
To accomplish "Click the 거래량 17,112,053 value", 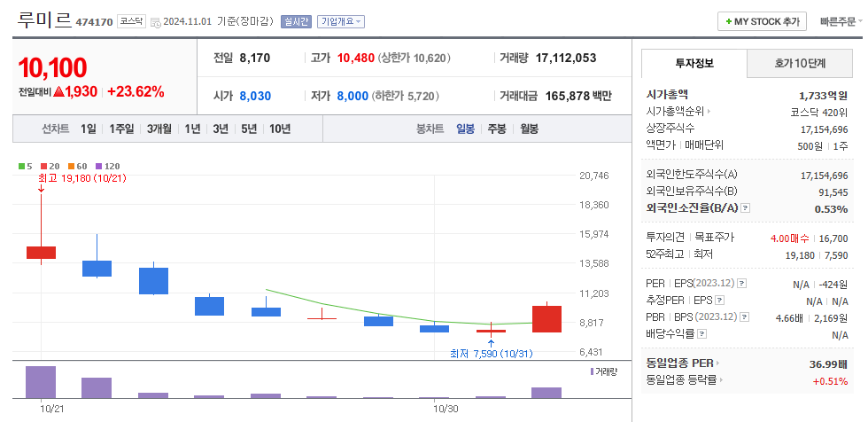I will tap(566, 58).
